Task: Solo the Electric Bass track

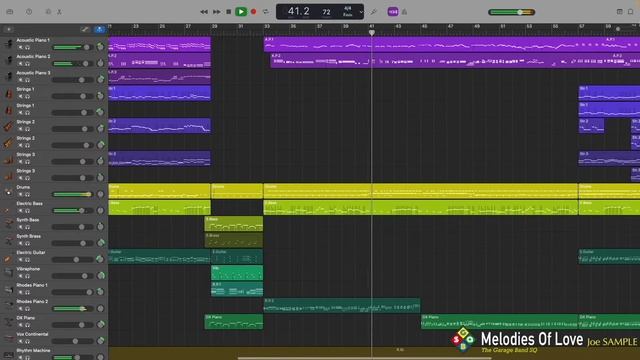Action: coord(27,211)
